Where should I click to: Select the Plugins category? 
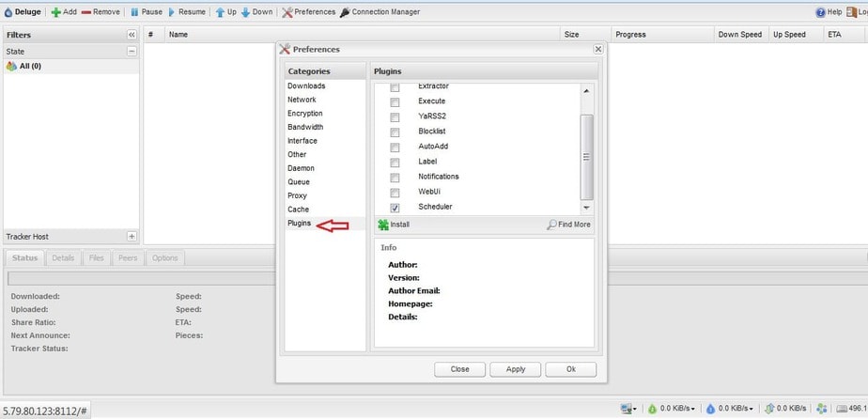click(x=300, y=224)
